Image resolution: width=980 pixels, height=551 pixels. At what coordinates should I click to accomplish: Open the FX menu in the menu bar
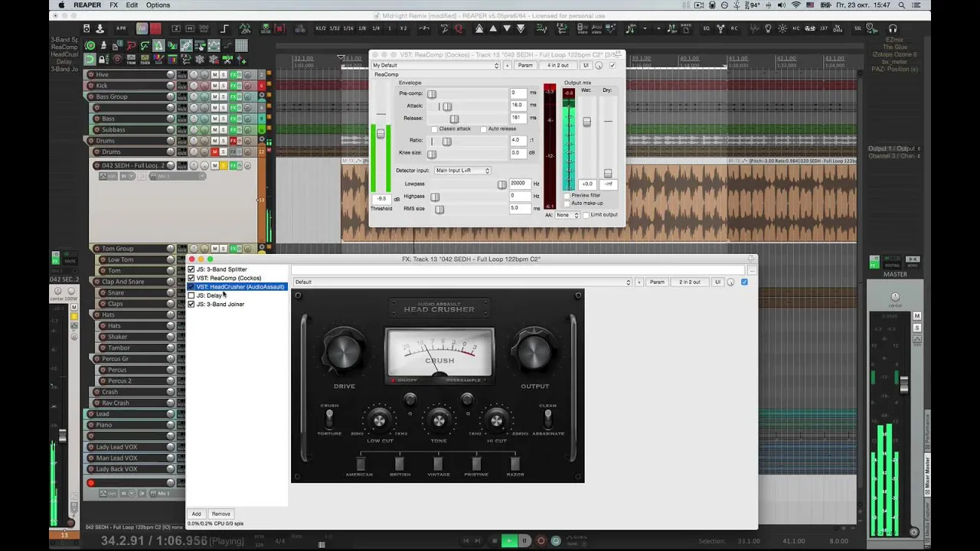113,5
